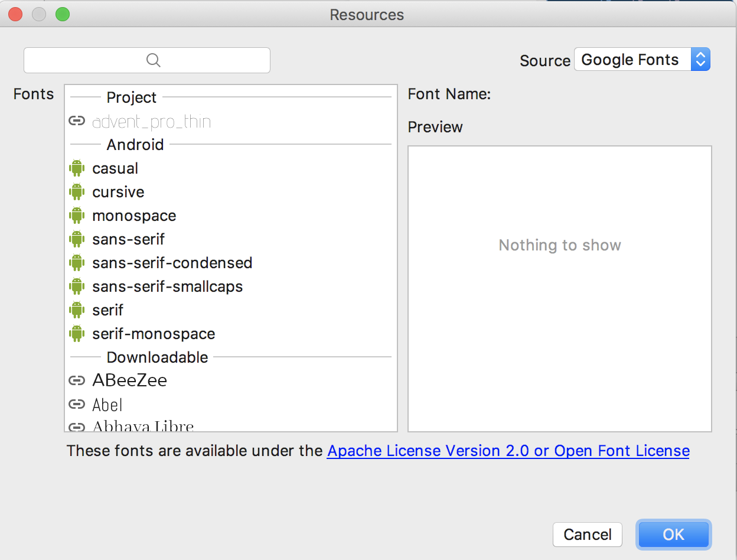Select the advent_pro_thin project font

tap(152, 121)
